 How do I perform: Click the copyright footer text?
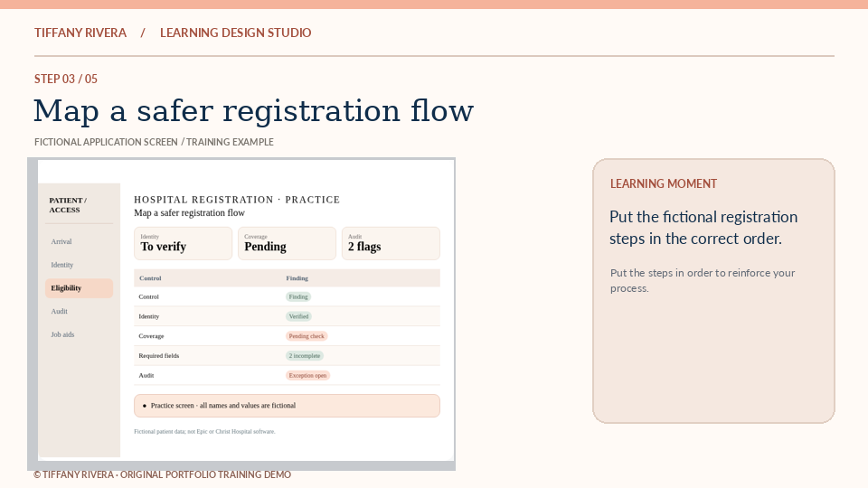162,474
